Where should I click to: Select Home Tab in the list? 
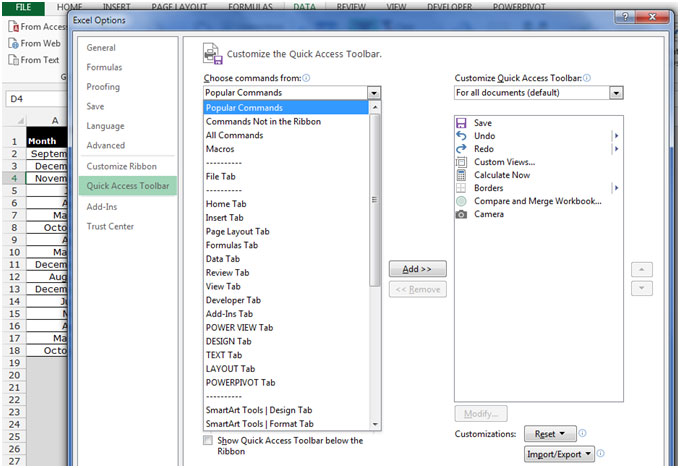tap(286, 204)
